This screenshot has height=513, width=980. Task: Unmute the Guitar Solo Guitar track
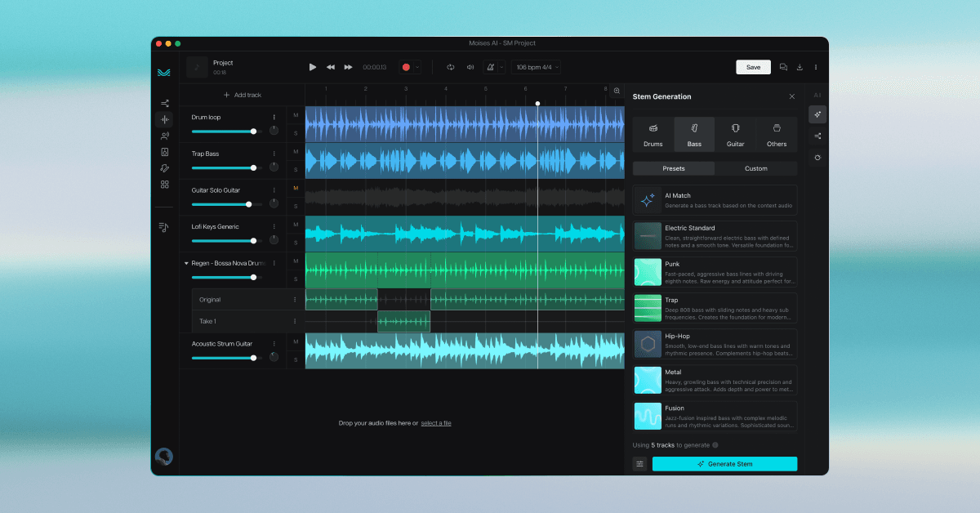coord(296,188)
